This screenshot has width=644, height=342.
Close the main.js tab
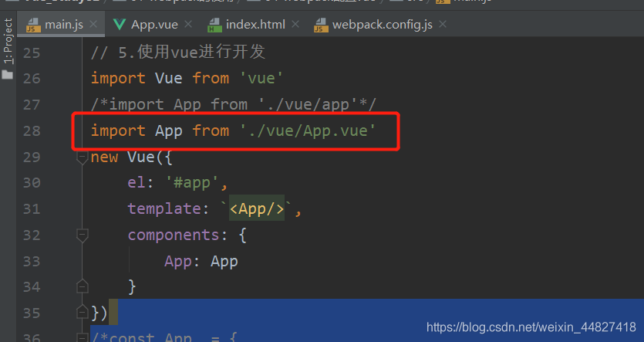93,24
